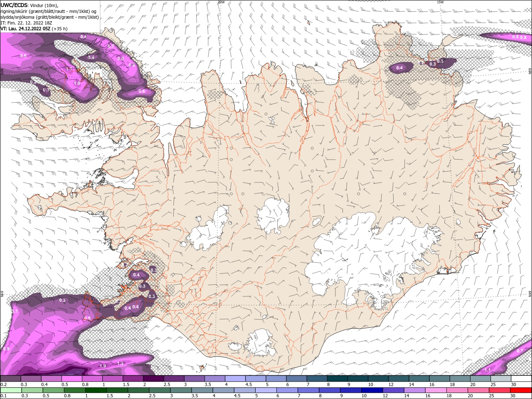Pick the 20 pink rain scale swatch
The image size is (532, 399).
tap(479, 390)
